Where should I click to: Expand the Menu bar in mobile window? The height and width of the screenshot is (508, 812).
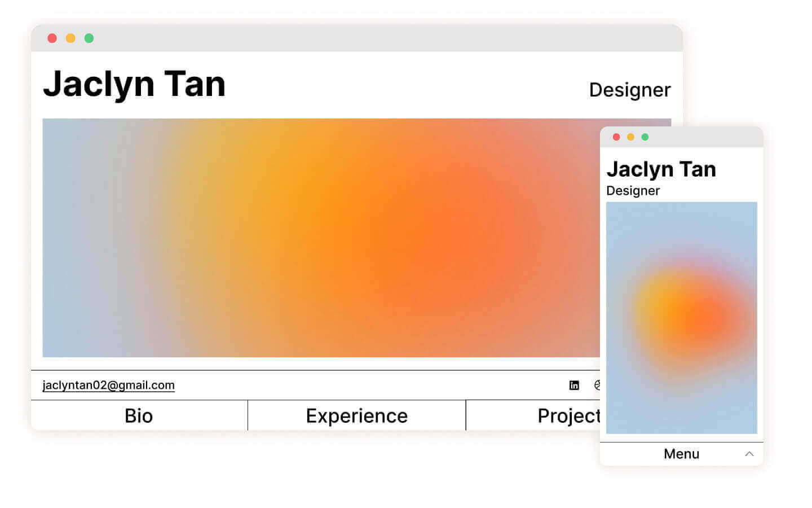pos(682,454)
